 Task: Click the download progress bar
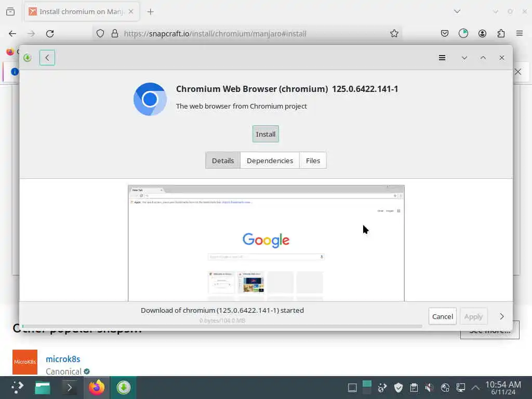pyautogui.click(x=222, y=326)
